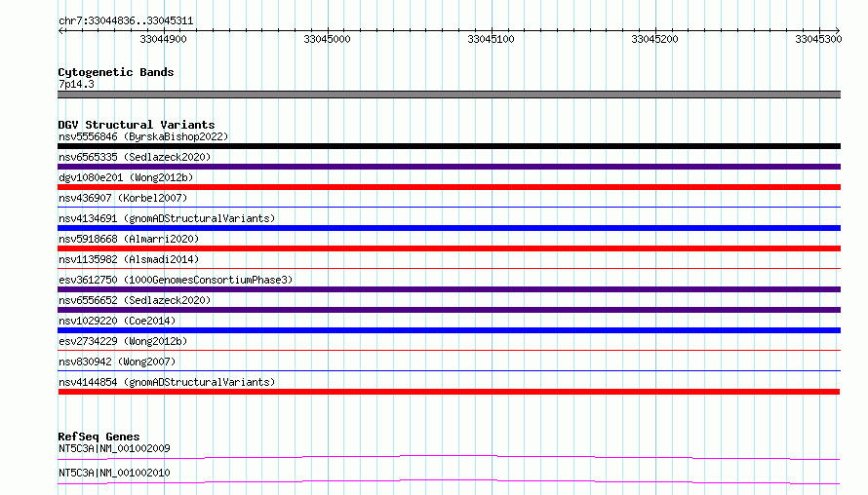Click the 33045000 ruler position
This screenshot has height=495, width=868.
click(x=327, y=39)
